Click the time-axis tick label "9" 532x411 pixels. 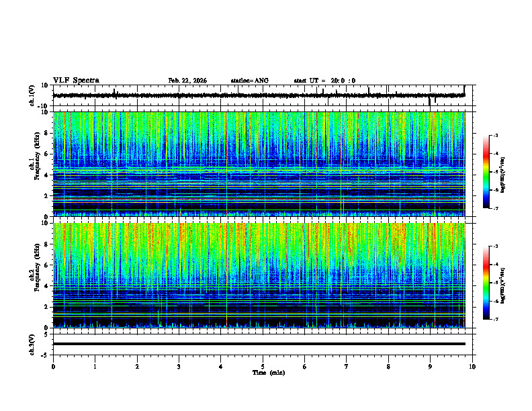[430, 367]
